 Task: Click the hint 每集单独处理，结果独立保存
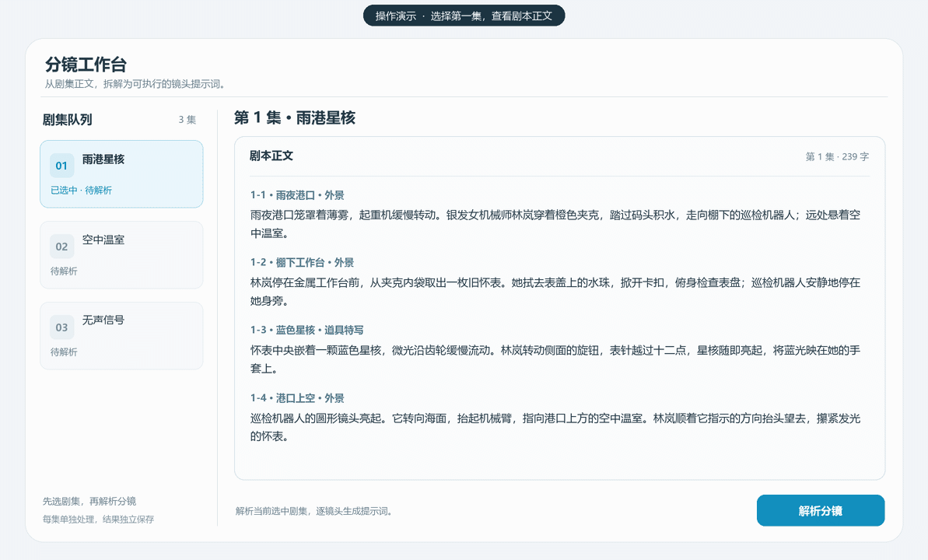pos(98,519)
